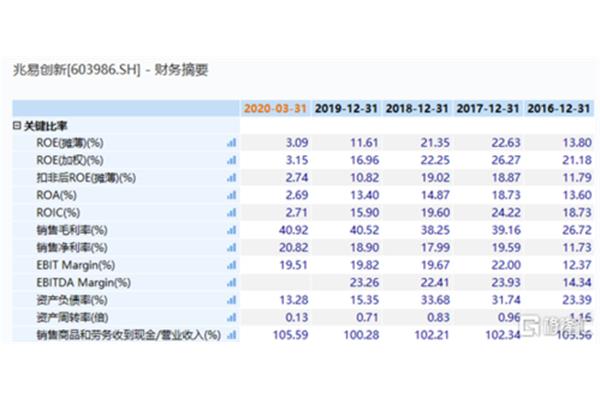
Task: Click the 20.82 value in 销售净利率 row
Action: [293, 248]
